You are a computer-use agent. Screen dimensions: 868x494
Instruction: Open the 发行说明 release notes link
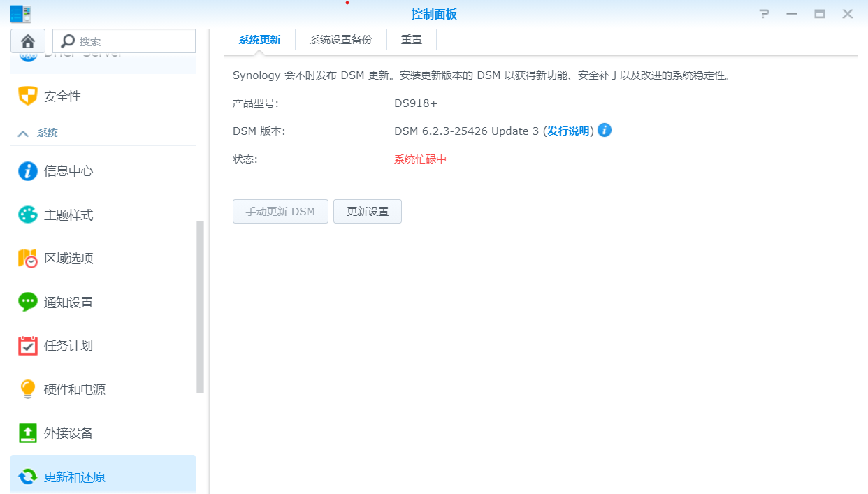[570, 130]
